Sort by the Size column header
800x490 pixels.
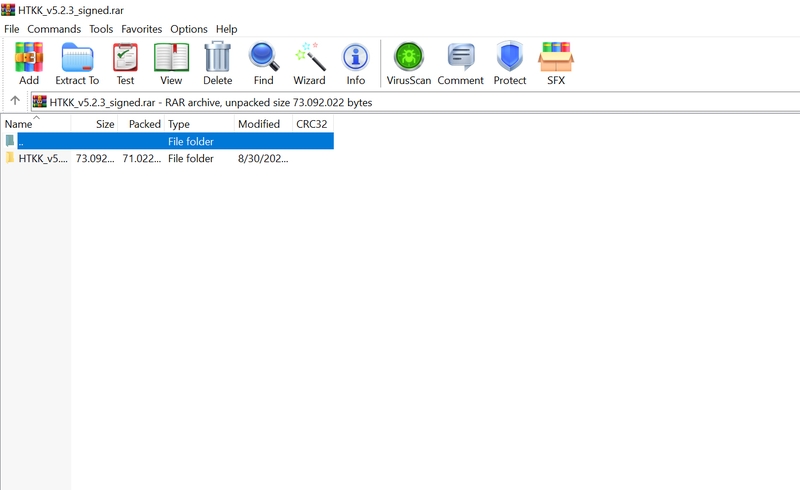pos(94,124)
